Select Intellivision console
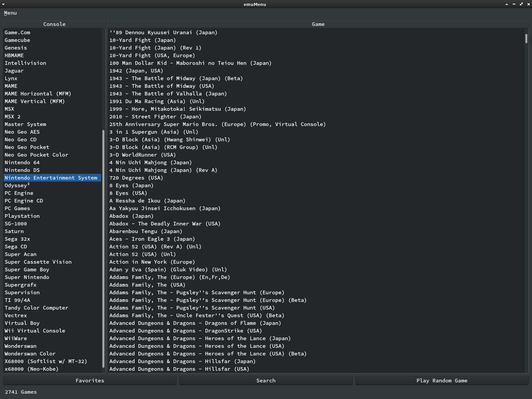The width and height of the screenshot is (532, 399). point(52,63)
